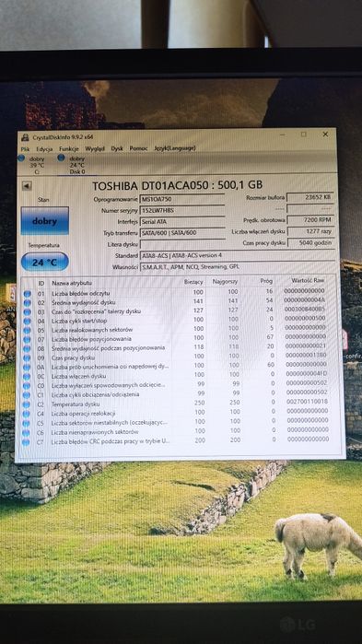Viewport: 362px width, 644px height.
Task: Click the status orb for attribute 0C
Action: click(27, 377)
